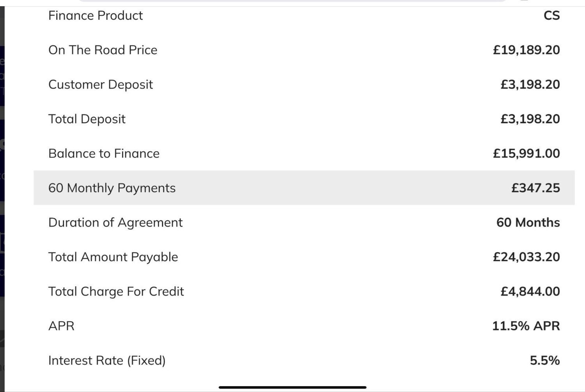The height and width of the screenshot is (392, 585).
Task: Tap the home indicator bar at bottom
Action: pos(292,387)
